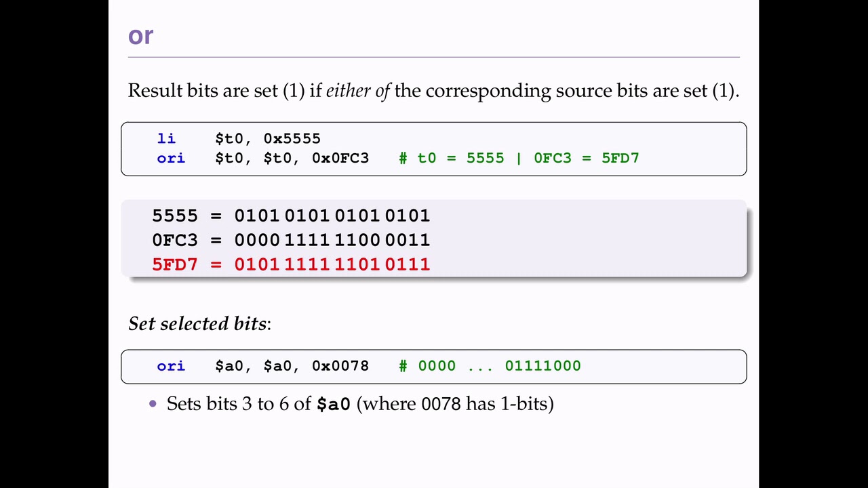The image size is (868, 488).
Task: Click the italic words "either of"
Action: [357, 91]
